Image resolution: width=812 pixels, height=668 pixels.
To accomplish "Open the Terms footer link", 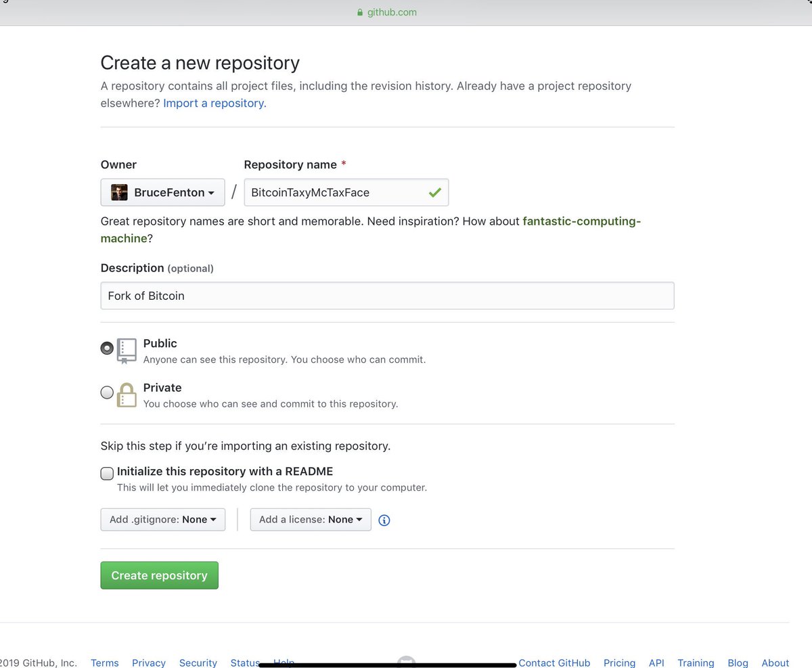I will pos(105,663).
